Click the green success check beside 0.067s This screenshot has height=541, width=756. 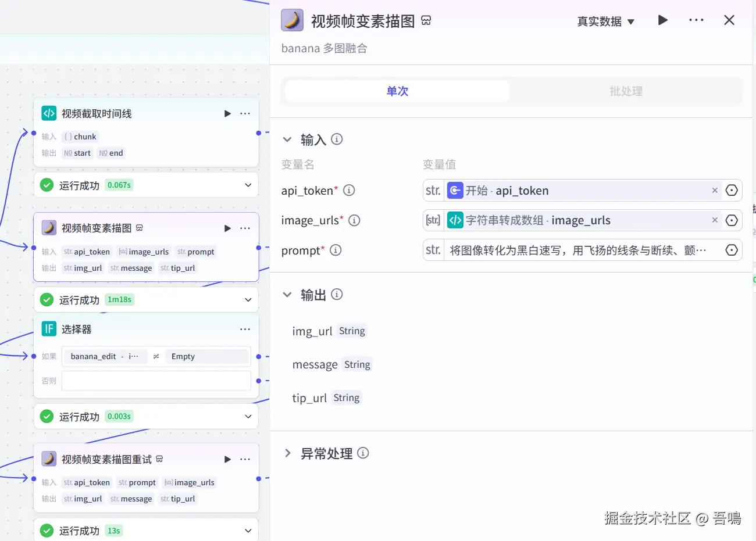click(47, 185)
